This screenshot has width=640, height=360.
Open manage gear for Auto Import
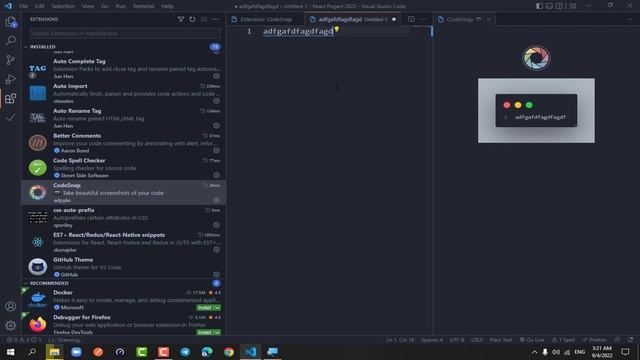[x=216, y=101]
